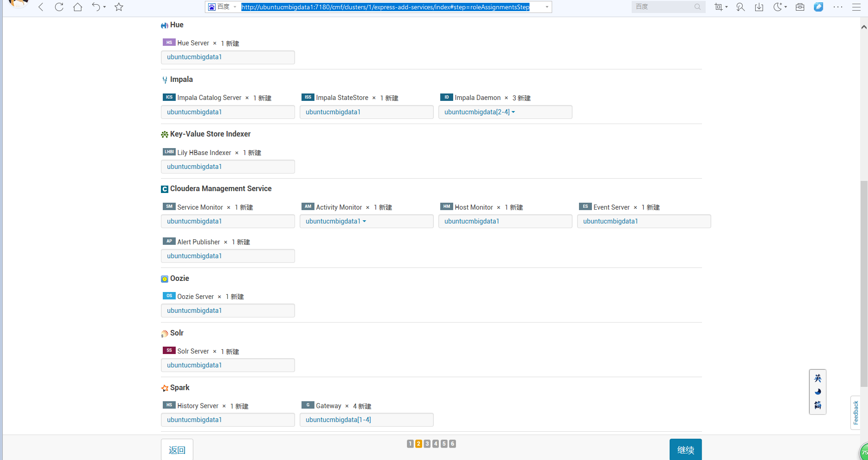Click the URL address bar
Viewport: 868px width, 460px height.
tap(385, 7)
